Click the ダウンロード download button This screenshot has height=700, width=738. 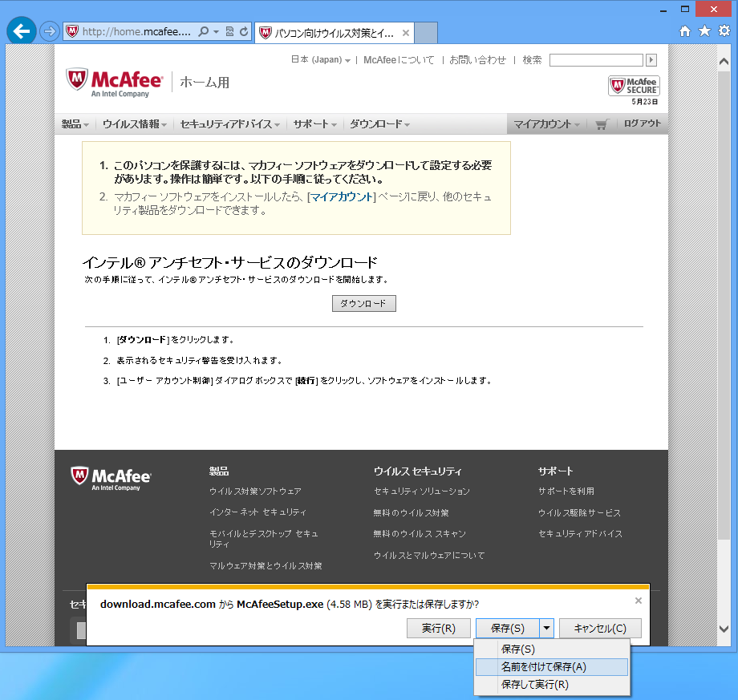[x=364, y=303]
